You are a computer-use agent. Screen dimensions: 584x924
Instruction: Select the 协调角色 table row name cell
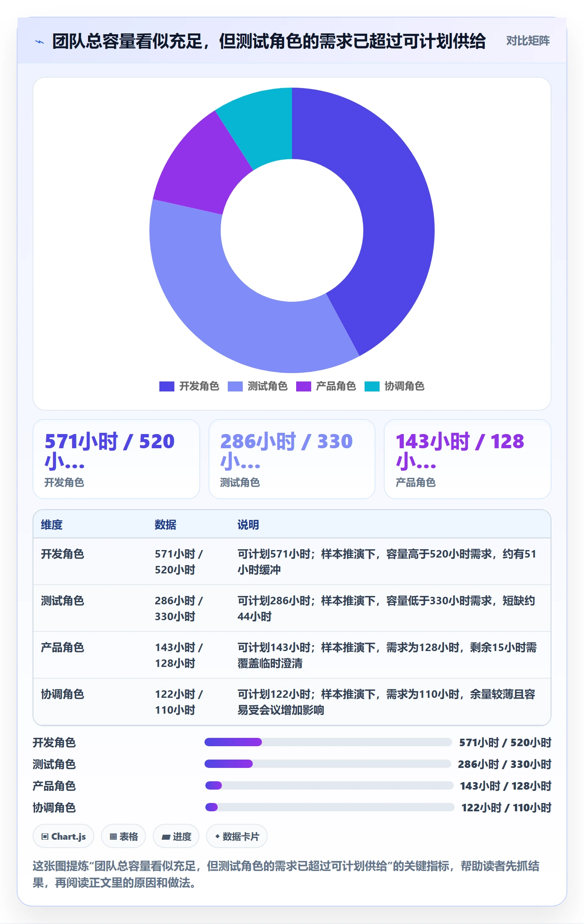point(63,694)
